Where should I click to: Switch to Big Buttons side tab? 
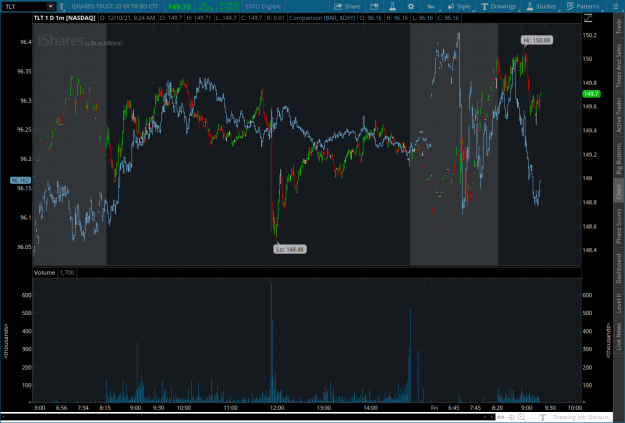click(619, 159)
